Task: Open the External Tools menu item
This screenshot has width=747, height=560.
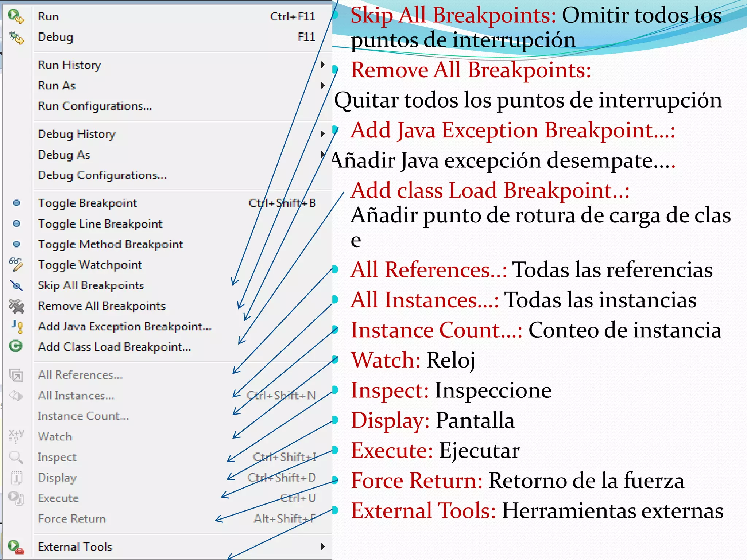Action: coord(75,547)
